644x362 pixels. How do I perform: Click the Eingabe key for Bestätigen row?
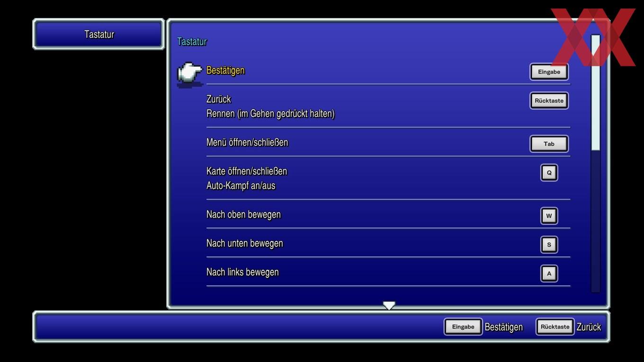(549, 72)
